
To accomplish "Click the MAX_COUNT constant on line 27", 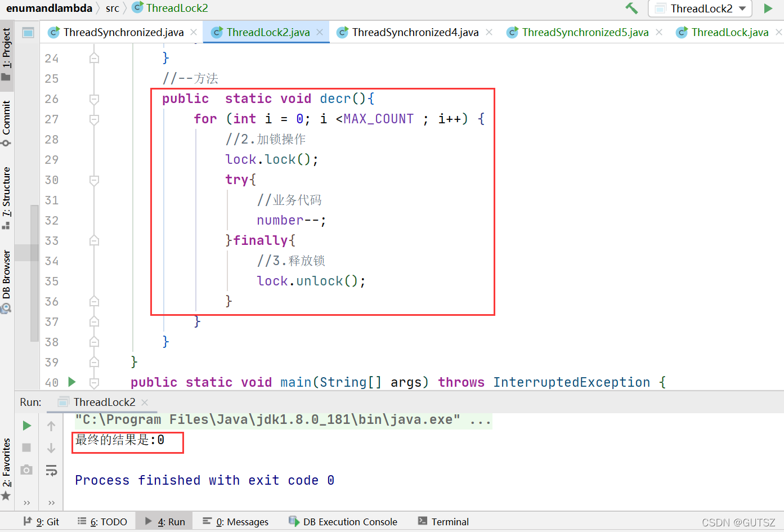I will [x=378, y=119].
